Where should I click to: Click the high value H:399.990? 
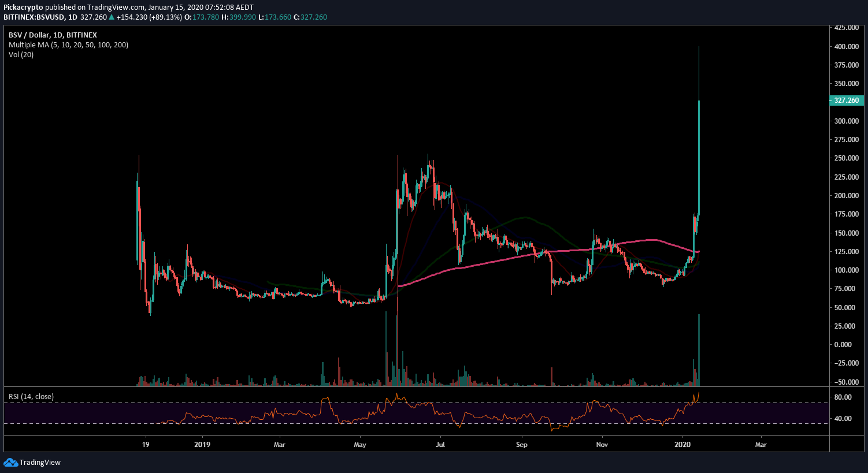(239, 17)
